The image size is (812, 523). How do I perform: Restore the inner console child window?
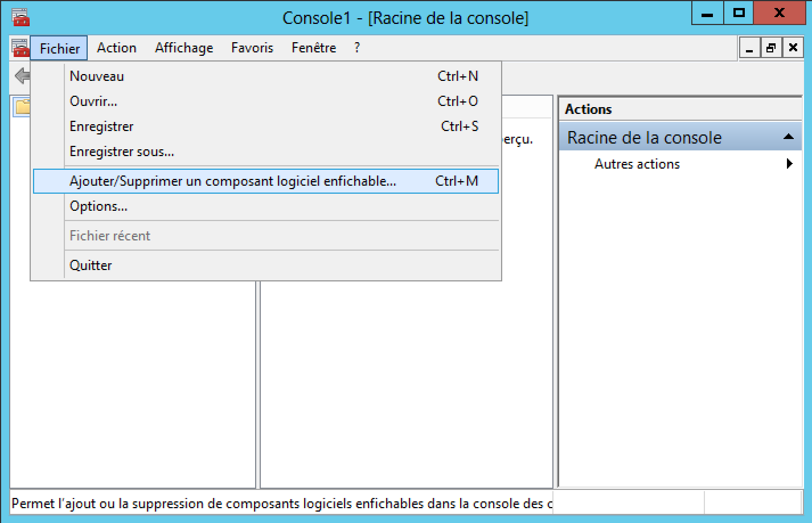[771, 48]
